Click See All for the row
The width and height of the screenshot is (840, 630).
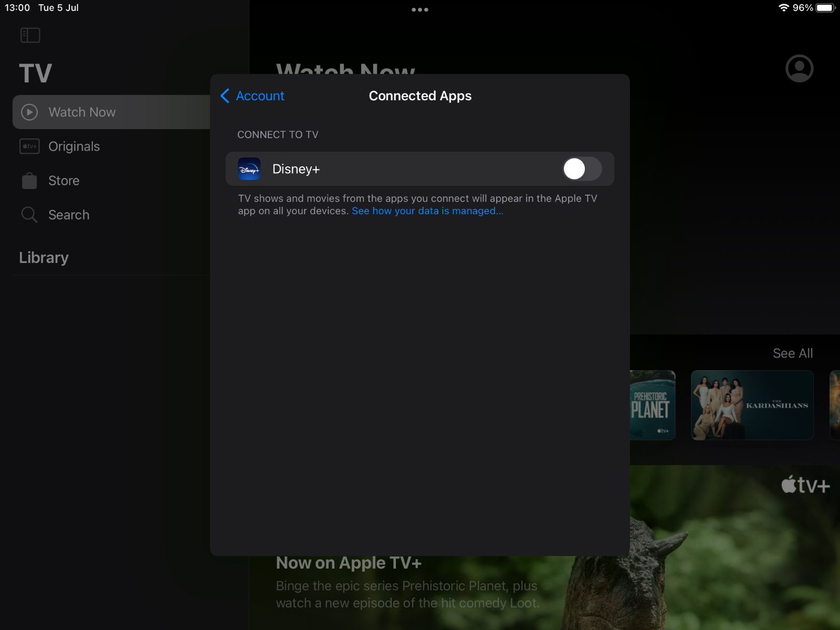click(793, 353)
